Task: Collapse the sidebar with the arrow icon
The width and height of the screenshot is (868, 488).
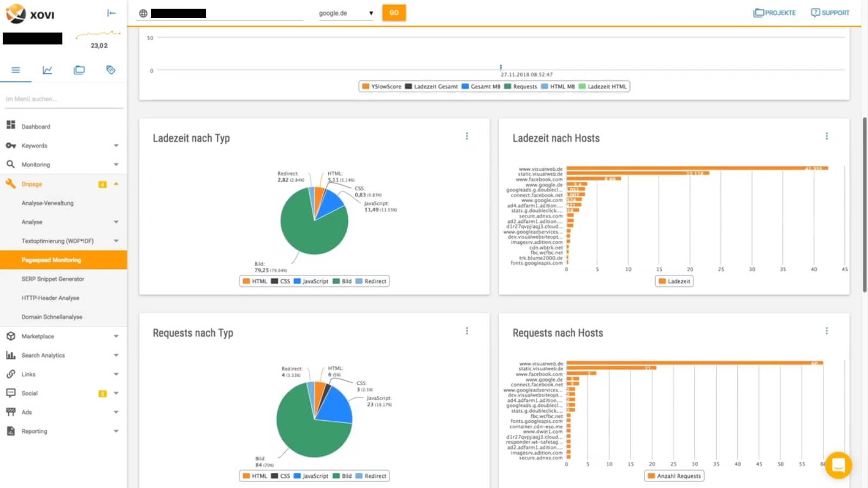Action: click(111, 13)
